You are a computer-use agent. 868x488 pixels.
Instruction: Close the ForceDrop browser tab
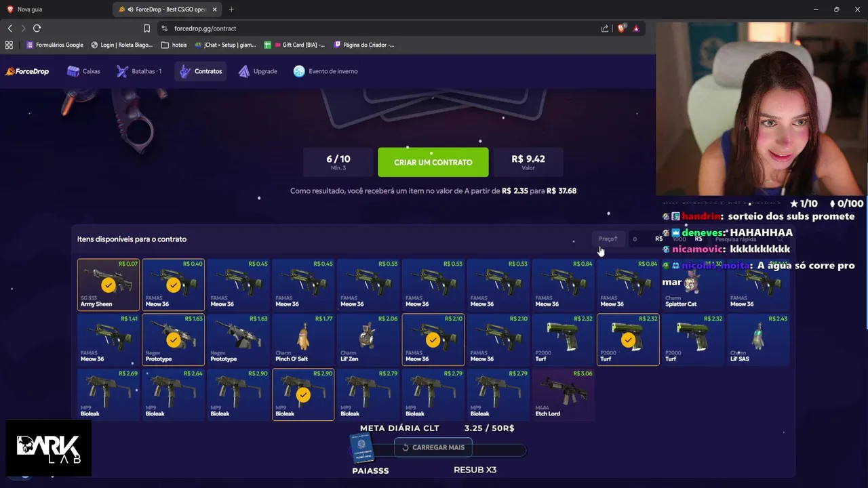(215, 9)
